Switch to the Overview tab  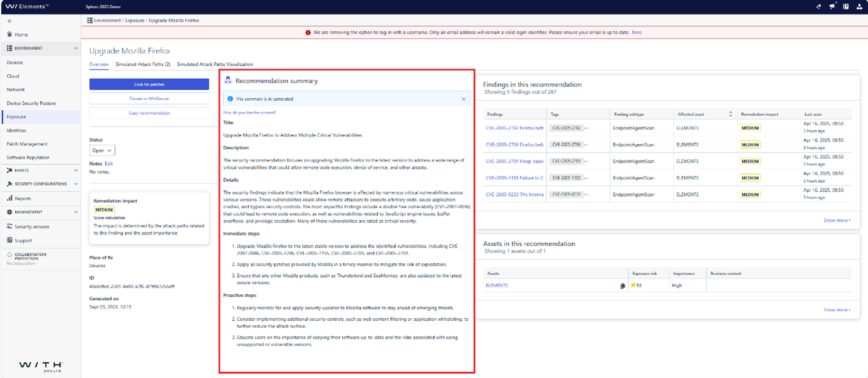[99, 64]
